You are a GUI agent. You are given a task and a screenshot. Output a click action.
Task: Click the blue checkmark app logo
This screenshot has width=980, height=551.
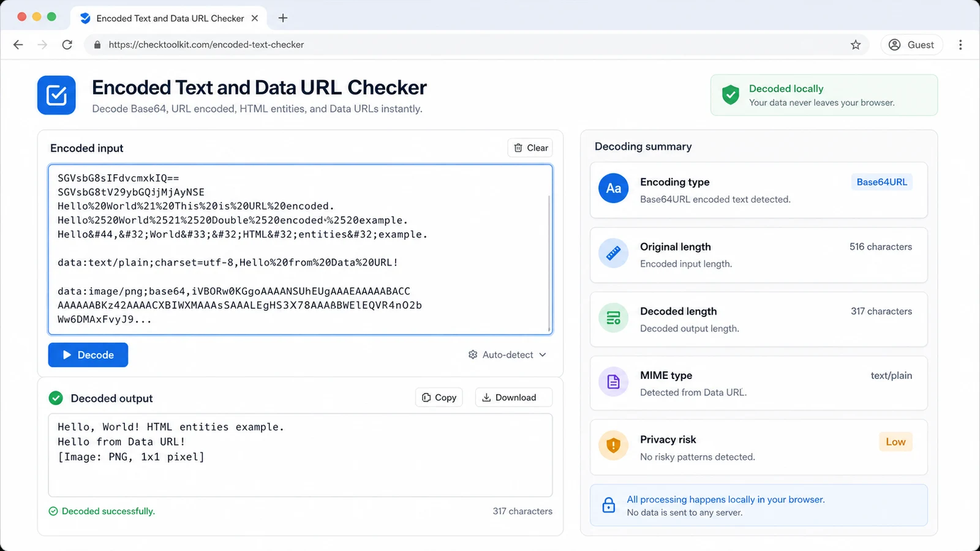[x=56, y=96]
